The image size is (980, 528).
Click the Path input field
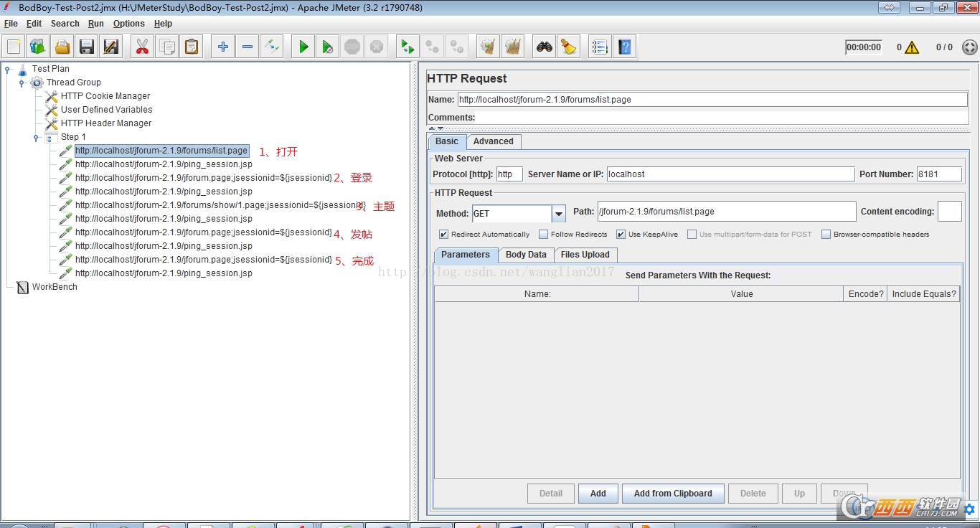coord(727,212)
